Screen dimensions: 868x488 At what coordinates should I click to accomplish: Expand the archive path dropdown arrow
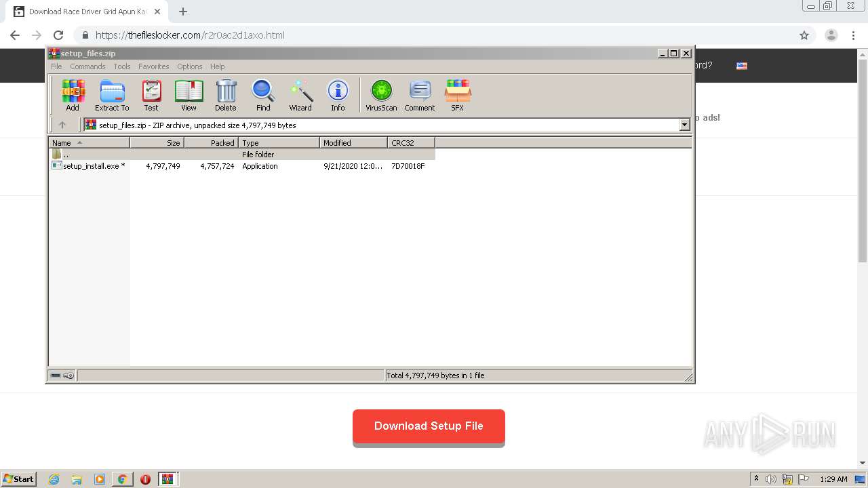click(x=684, y=125)
